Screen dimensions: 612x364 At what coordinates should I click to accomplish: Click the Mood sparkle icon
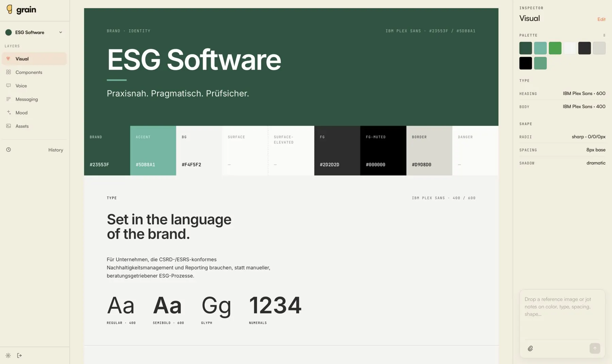point(8,112)
